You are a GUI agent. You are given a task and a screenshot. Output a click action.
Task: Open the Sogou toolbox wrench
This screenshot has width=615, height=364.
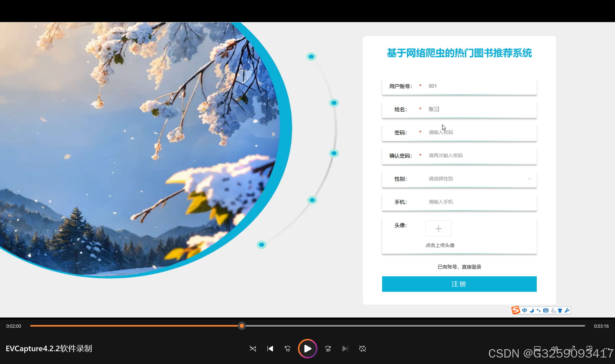click(x=567, y=311)
